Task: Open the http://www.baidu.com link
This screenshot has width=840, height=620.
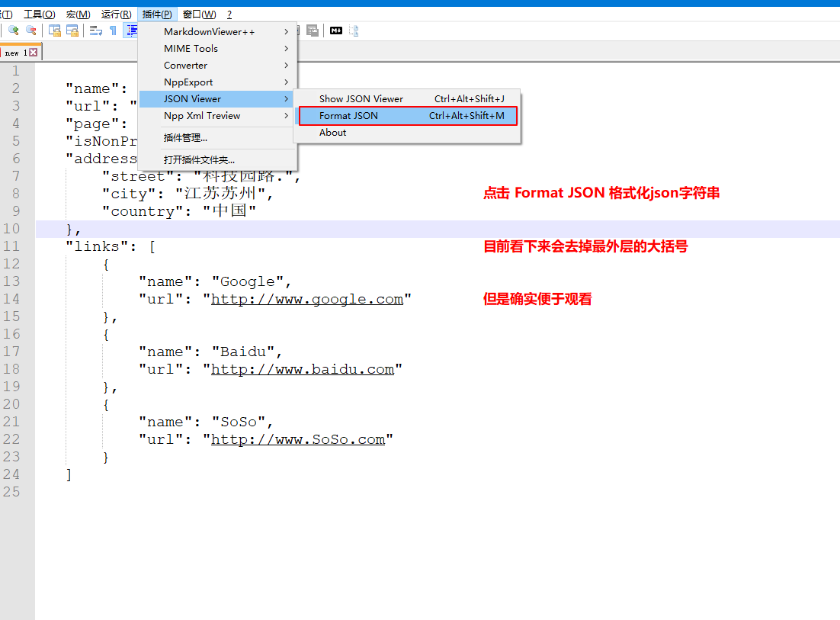Action: 302,369
